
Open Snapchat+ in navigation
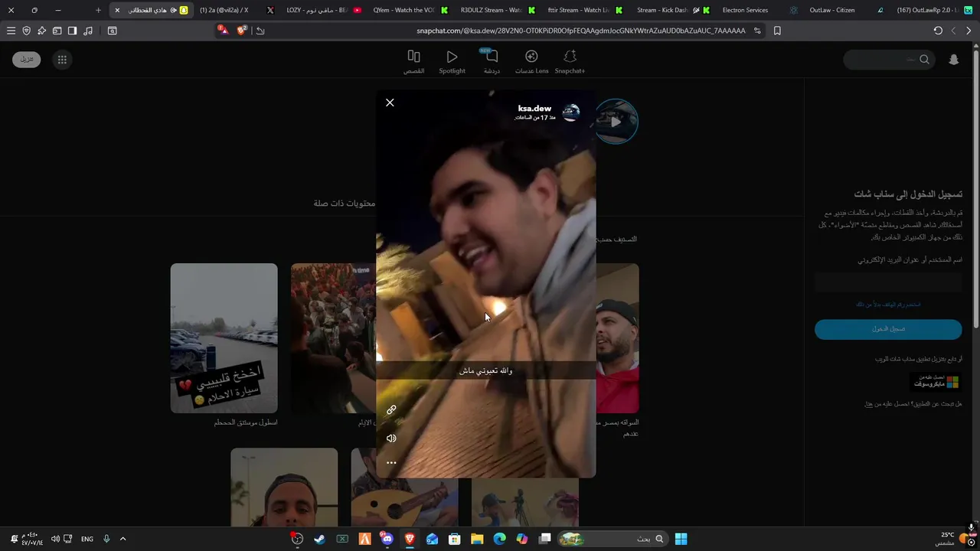(x=570, y=61)
